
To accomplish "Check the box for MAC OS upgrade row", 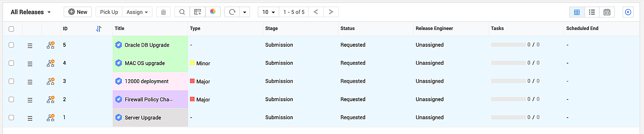I will 11,63.
